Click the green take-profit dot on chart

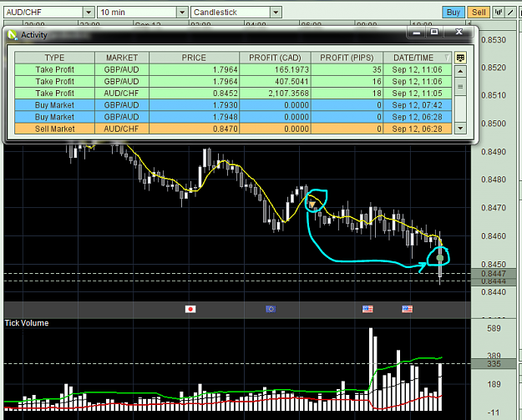pos(440,257)
